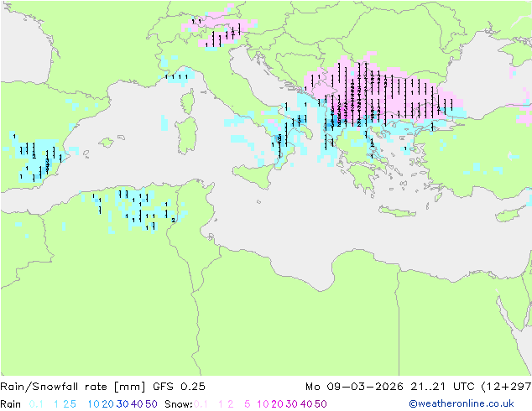Click the '(12+297' forecast run text
The height and width of the screenshot is (411, 532).
point(506,387)
